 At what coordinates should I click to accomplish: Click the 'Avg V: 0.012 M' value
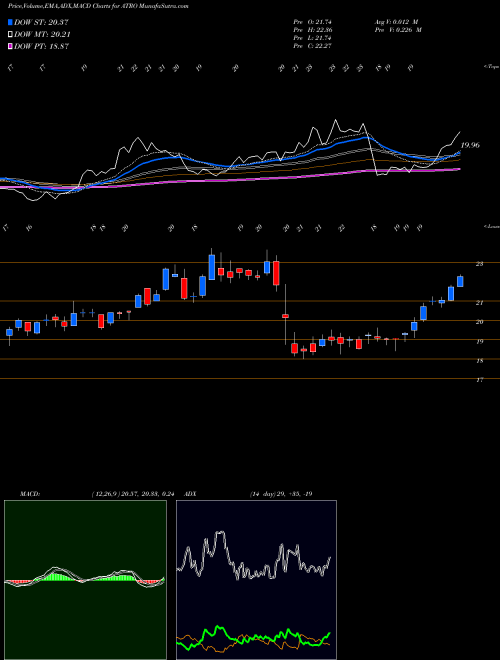point(395,21)
